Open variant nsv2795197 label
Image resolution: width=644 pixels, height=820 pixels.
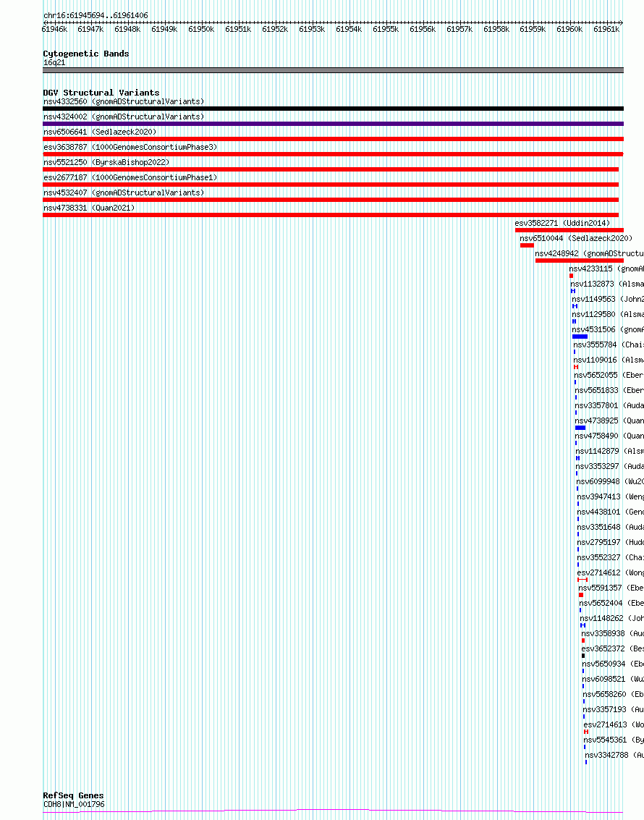click(x=611, y=541)
